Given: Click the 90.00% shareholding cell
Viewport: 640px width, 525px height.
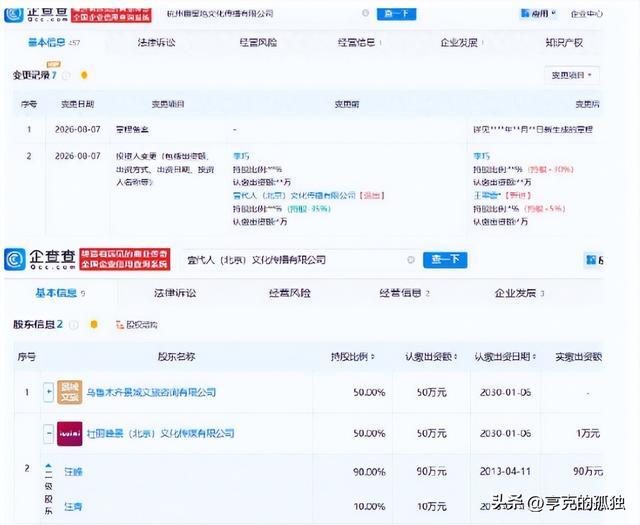Looking at the screenshot, I should point(369,472).
